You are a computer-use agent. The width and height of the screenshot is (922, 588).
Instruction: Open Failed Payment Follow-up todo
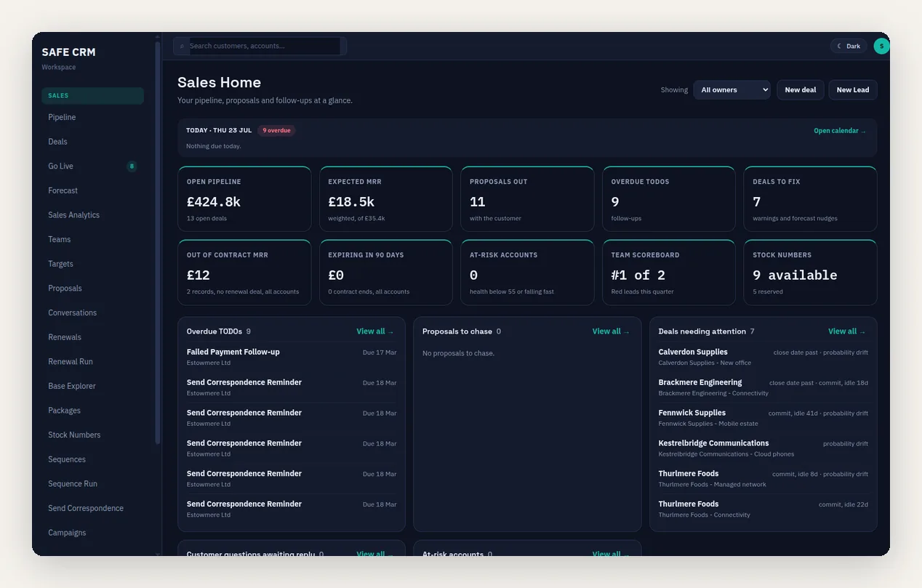click(292, 357)
